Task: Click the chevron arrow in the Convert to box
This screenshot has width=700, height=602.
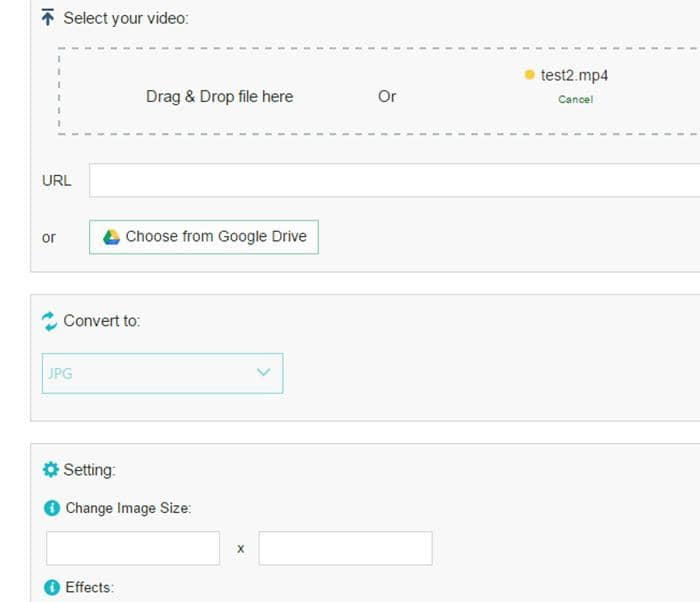Action: point(263,372)
